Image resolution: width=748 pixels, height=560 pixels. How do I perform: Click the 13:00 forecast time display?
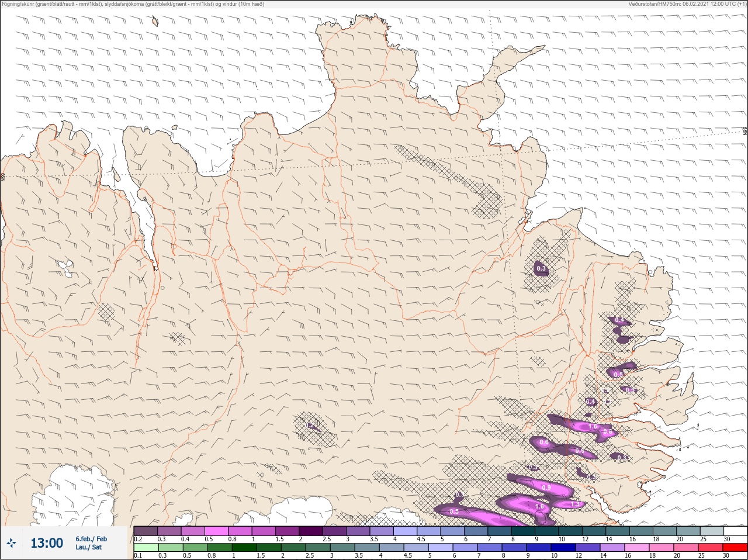[x=47, y=543]
